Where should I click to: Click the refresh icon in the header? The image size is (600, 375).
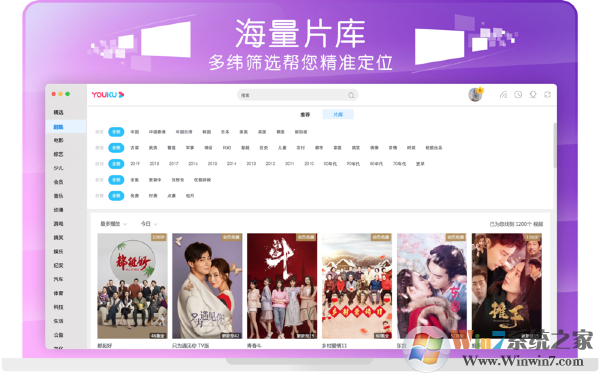pyautogui.click(x=547, y=95)
